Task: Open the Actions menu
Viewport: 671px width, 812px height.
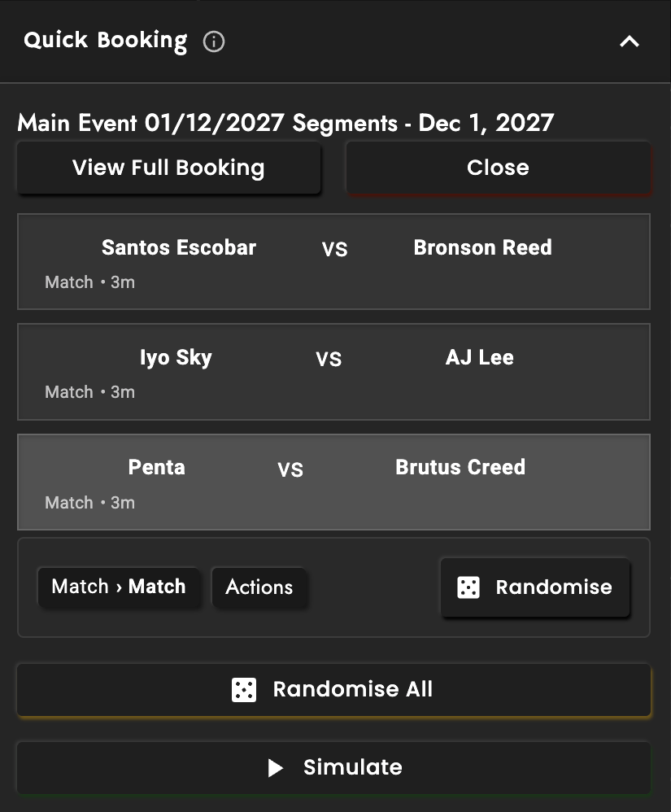Action: (x=259, y=587)
